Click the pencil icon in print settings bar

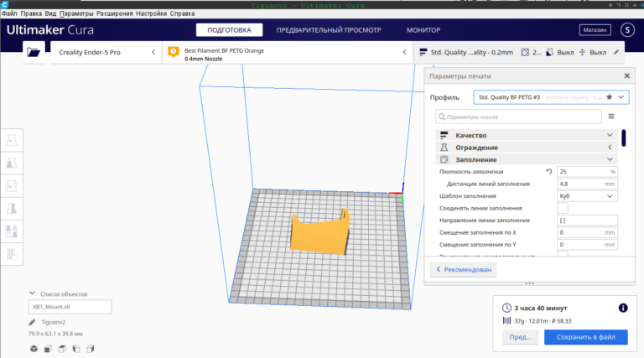pos(616,52)
